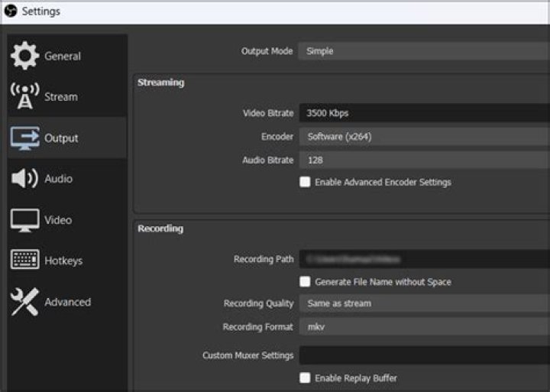Click the General gear icon
The width and height of the screenshot is (550, 392).
24,56
